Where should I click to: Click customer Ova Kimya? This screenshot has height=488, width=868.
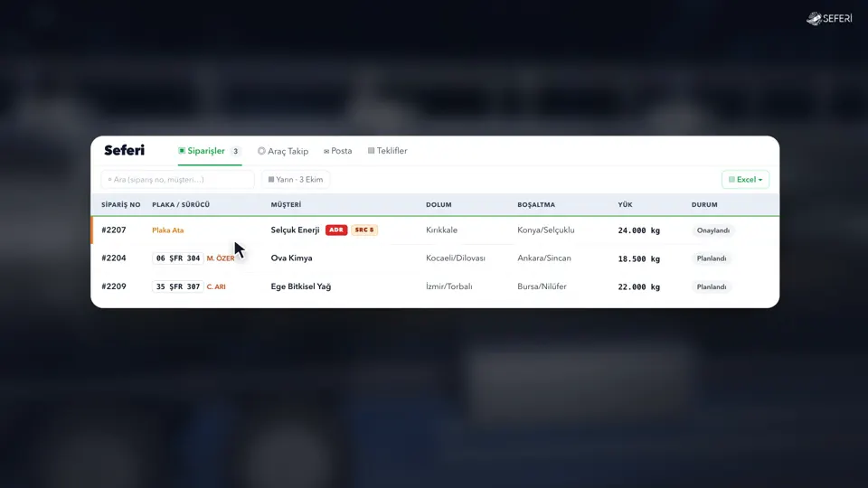click(292, 258)
